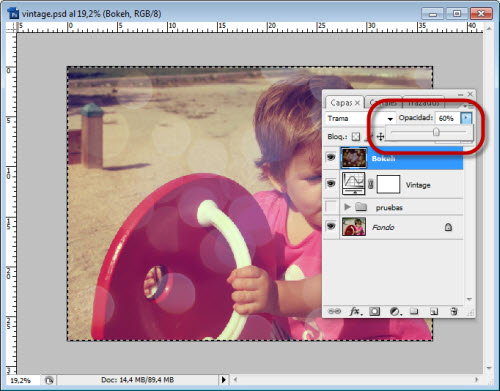The width and height of the screenshot is (500, 391).
Task: Click the pruebas folder icon
Action: point(361,207)
